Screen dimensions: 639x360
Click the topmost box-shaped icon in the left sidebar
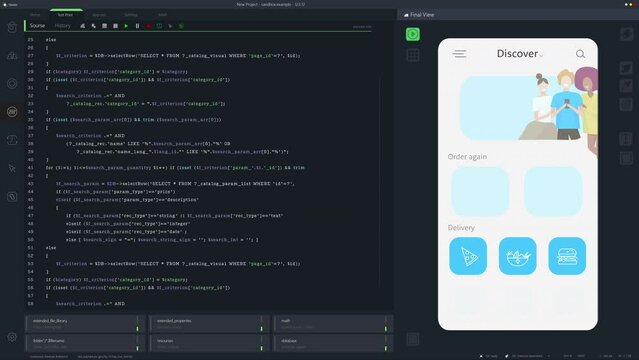coord(12,27)
